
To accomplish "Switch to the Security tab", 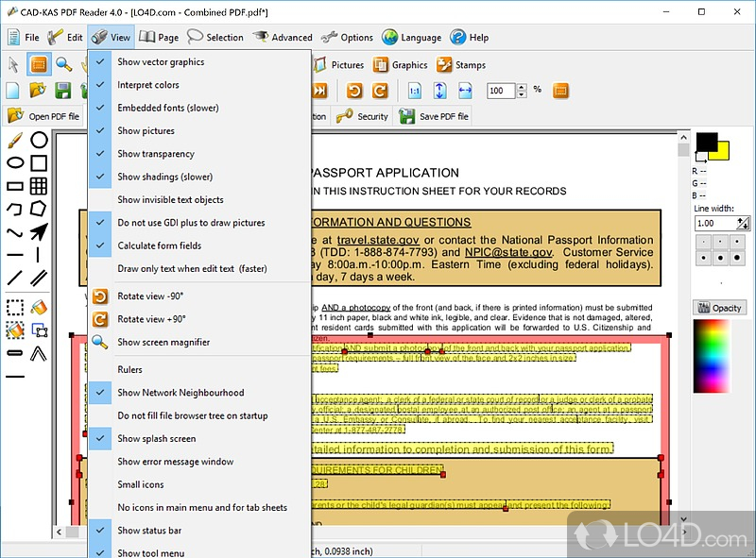I will [362, 116].
